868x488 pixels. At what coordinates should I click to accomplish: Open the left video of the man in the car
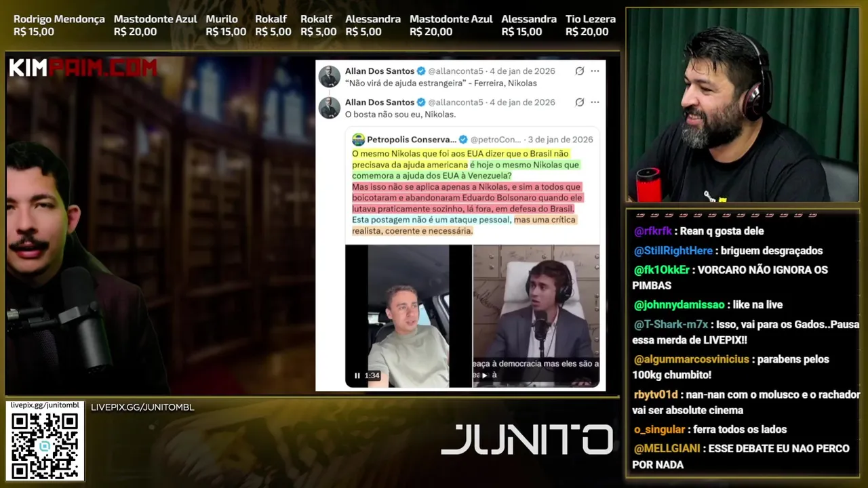[x=408, y=316]
